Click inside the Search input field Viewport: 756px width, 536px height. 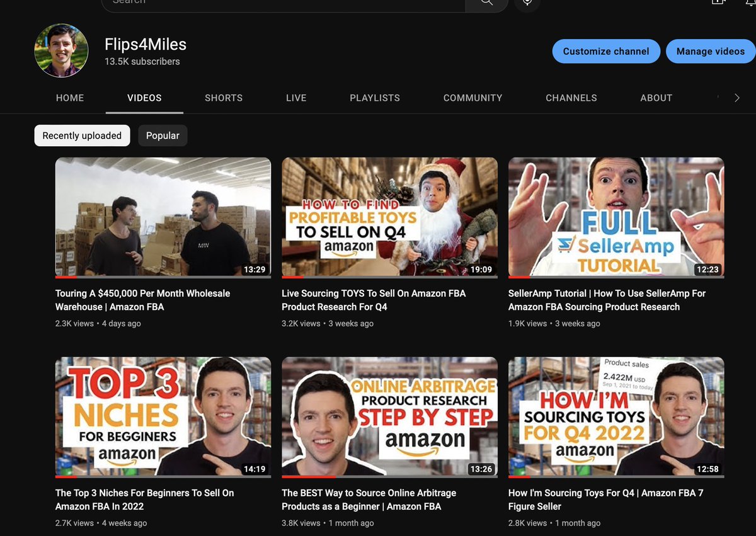(x=283, y=3)
